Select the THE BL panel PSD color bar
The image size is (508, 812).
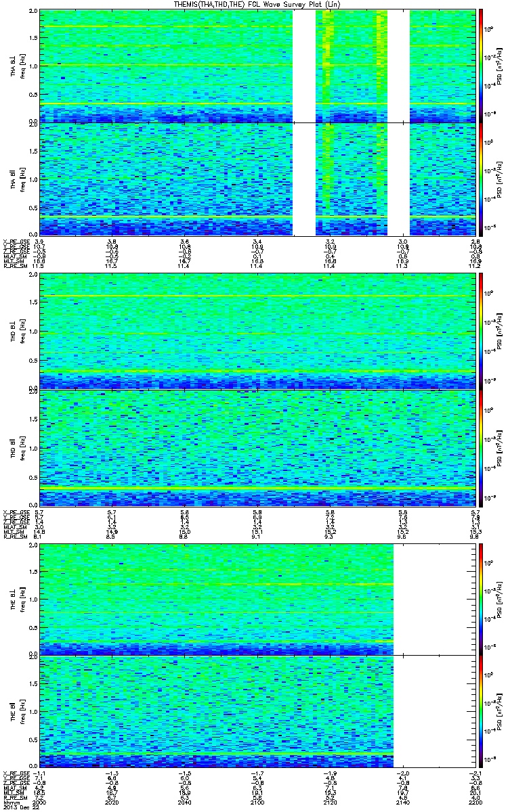480,599
